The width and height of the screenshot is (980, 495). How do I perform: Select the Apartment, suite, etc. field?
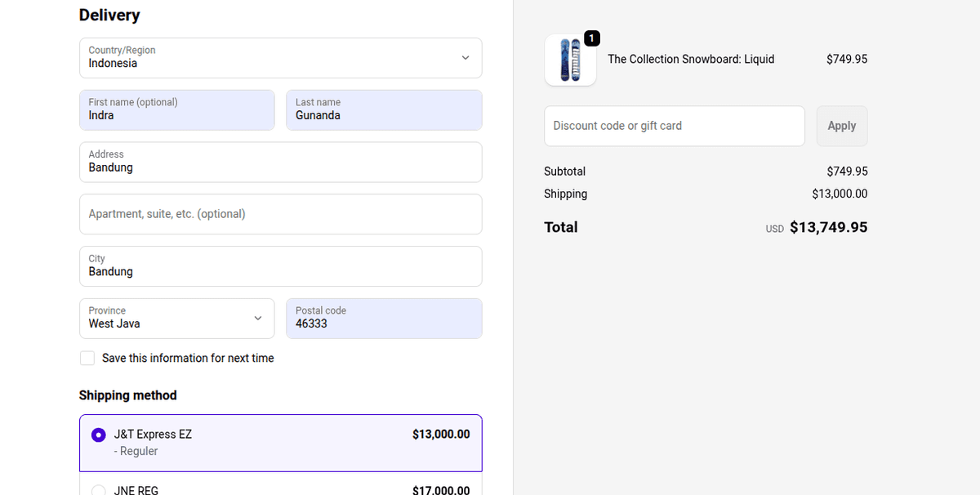coord(280,214)
